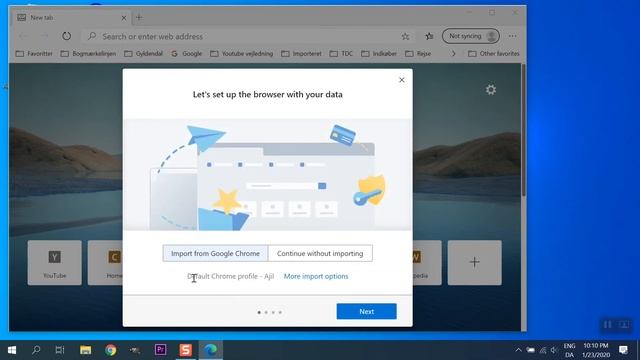Open the Indkøber bookmarks folder
640x360 pixels.
tap(379, 53)
